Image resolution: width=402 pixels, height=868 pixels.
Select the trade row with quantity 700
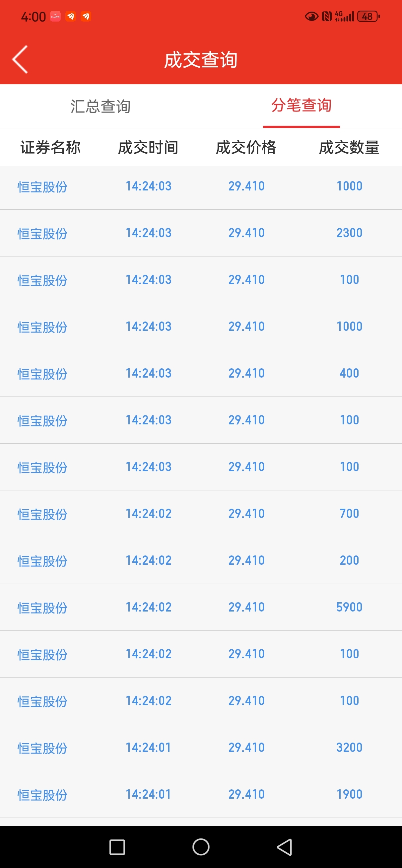[x=201, y=514]
